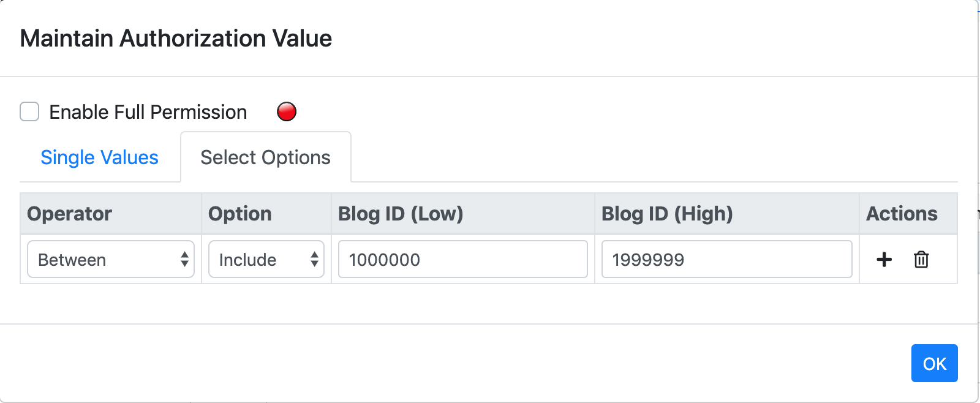Enable Full Permission checkbox
The height and width of the screenshot is (403, 980).
pos(29,111)
